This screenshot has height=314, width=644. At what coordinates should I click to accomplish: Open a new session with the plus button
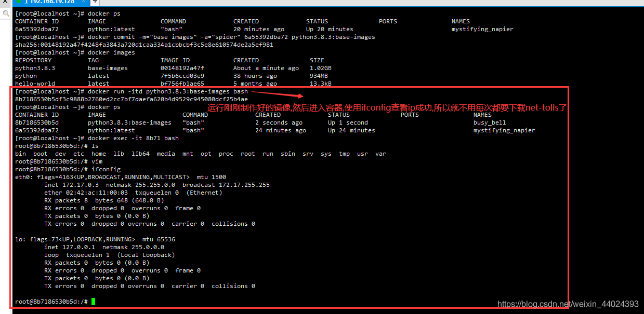coord(95,2)
